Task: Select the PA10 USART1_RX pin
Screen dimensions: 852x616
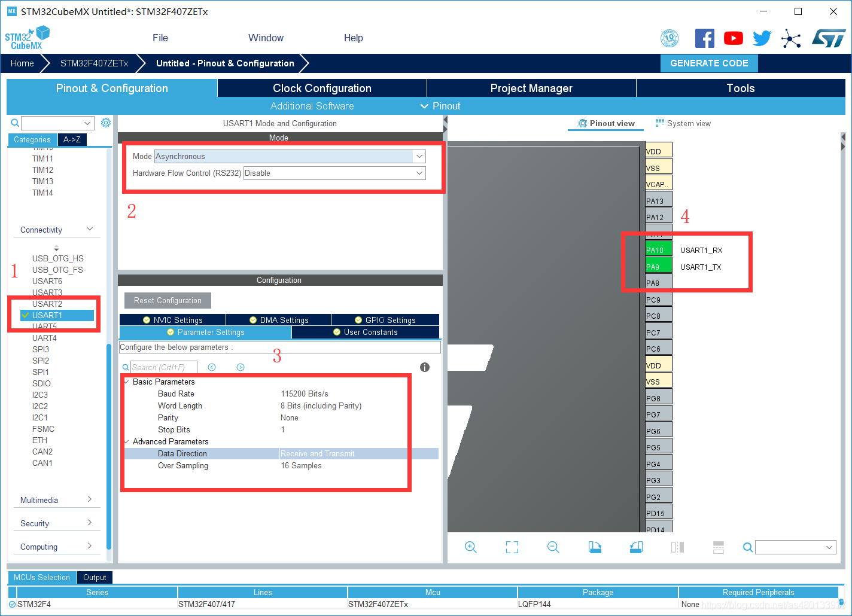Action: coord(659,250)
